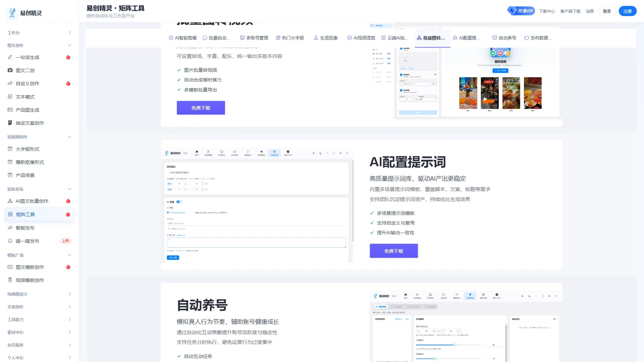This screenshot has height=362, width=644.
Task: Click the 图片批量转视频 feature text
Action: point(200,70)
